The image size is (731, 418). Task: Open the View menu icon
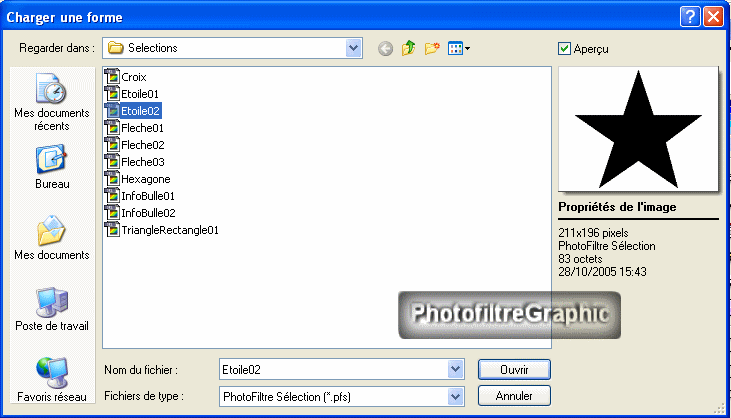coord(459,48)
